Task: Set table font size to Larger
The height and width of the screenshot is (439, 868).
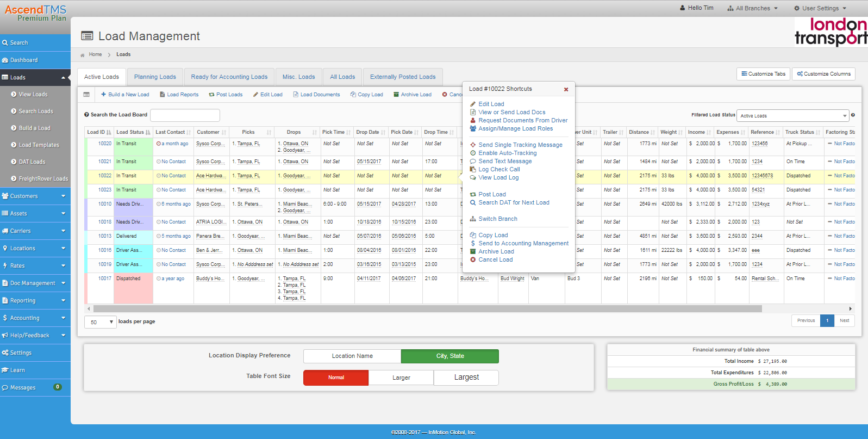Action: click(x=401, y=378)
